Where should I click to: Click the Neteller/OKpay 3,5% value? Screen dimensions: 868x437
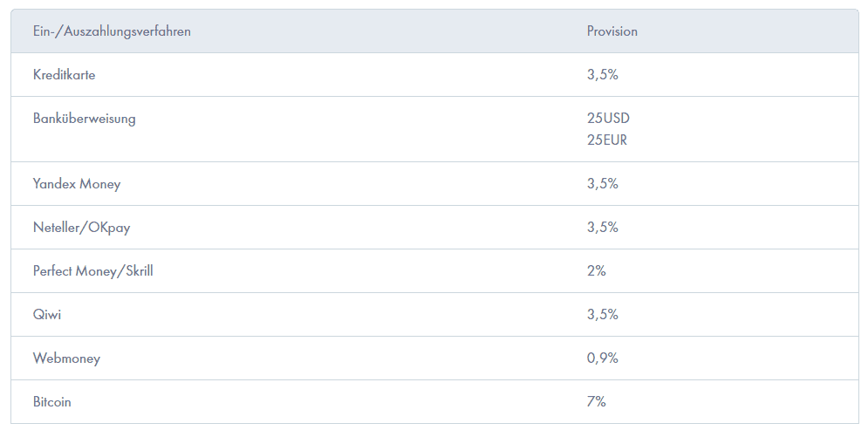(x=602, y=228)
